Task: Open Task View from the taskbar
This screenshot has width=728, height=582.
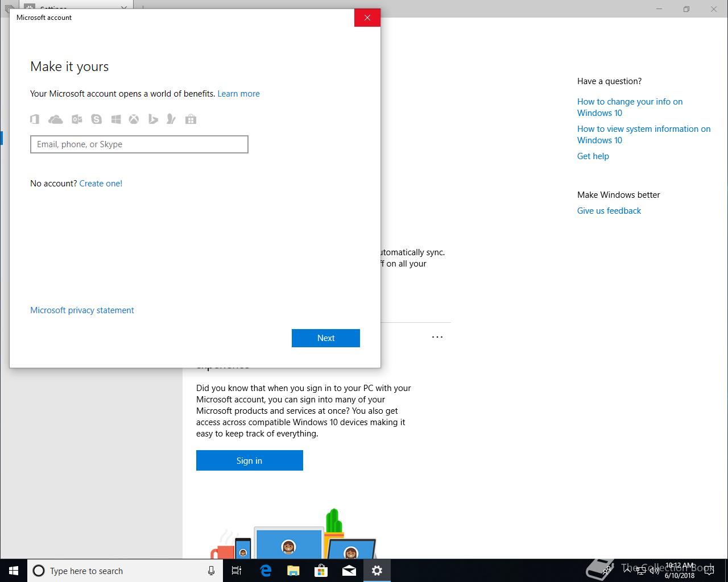Action: coord(237,571)
